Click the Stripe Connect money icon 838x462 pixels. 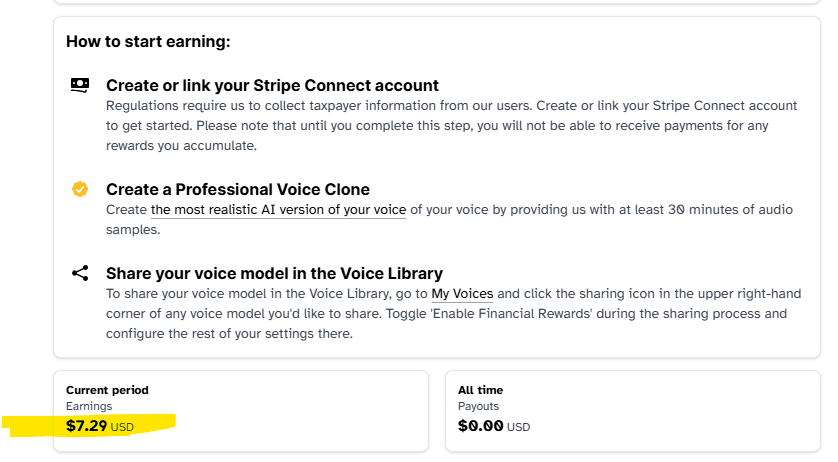pyautogui.click(x=80, y=85)
